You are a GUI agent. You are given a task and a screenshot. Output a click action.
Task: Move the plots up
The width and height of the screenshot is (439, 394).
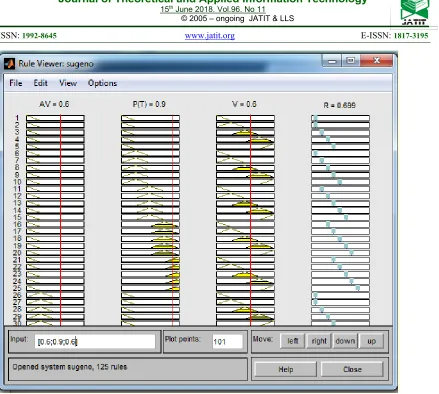pos(371,341)
